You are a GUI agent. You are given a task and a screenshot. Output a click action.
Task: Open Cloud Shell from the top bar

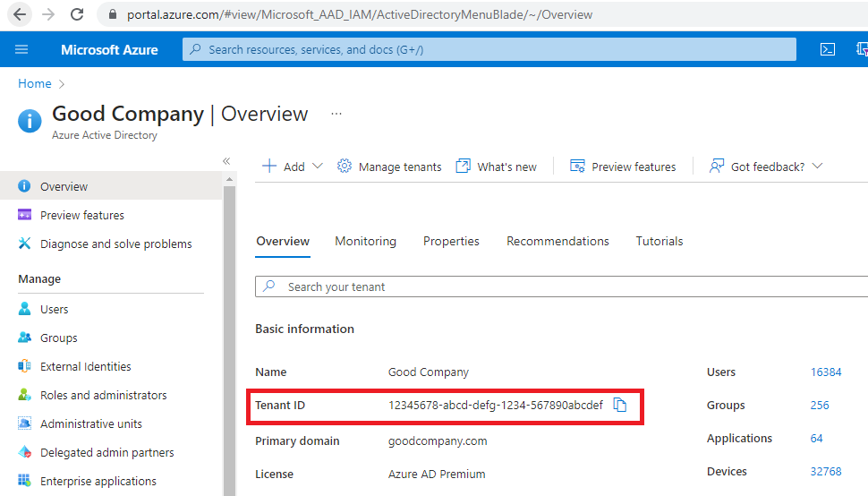(828, 49)
